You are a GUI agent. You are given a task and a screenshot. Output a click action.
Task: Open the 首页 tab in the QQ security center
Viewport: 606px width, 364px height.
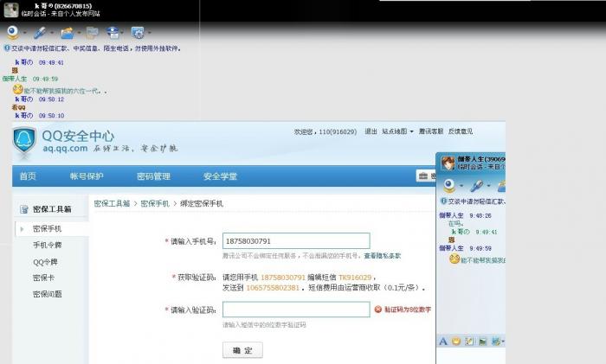coord(28,176)
